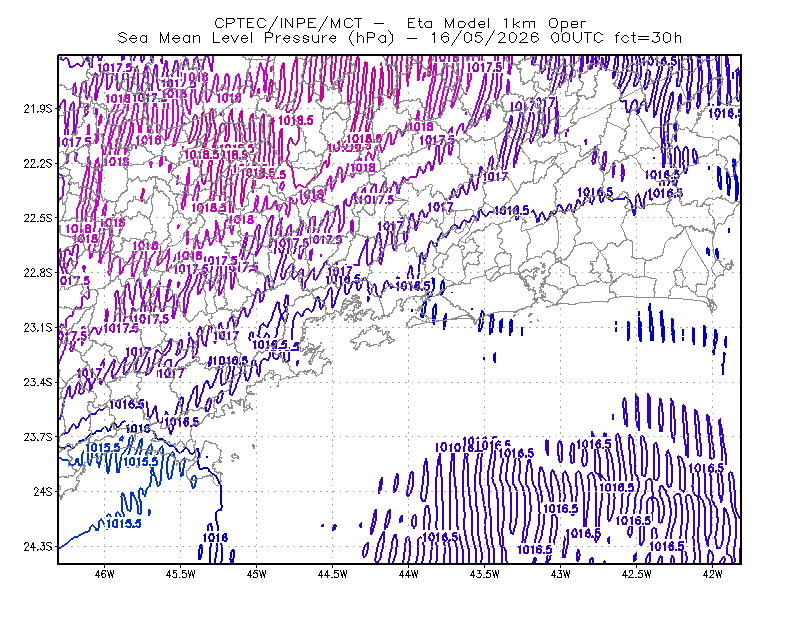Click the 24.3S latitude axis label
The image size is (800, 618).
click(x=38, y=547)
